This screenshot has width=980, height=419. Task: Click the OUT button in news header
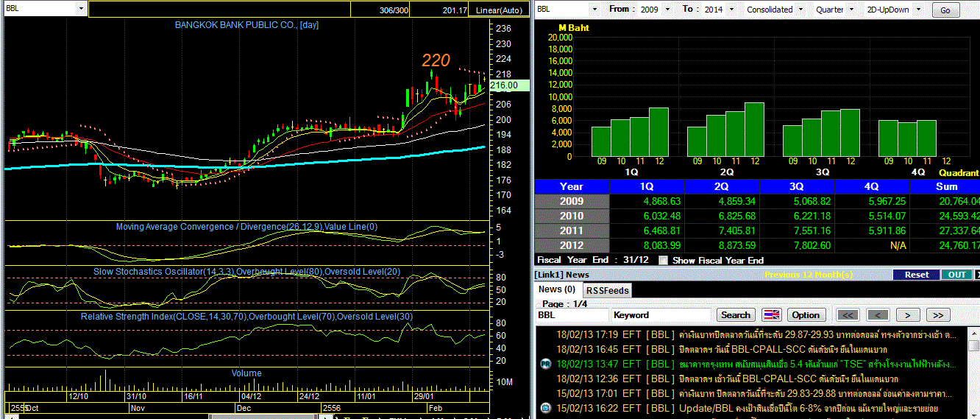pos(956,275)
